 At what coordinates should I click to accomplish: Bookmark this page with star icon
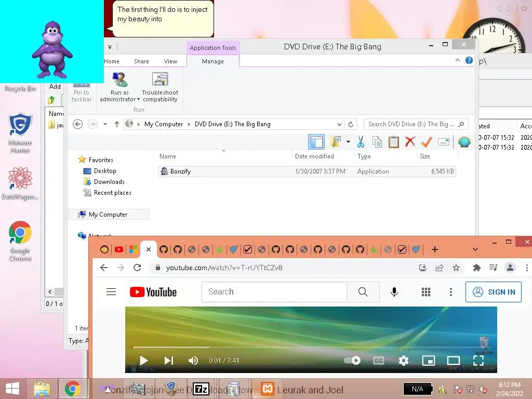tap(456, 268)
